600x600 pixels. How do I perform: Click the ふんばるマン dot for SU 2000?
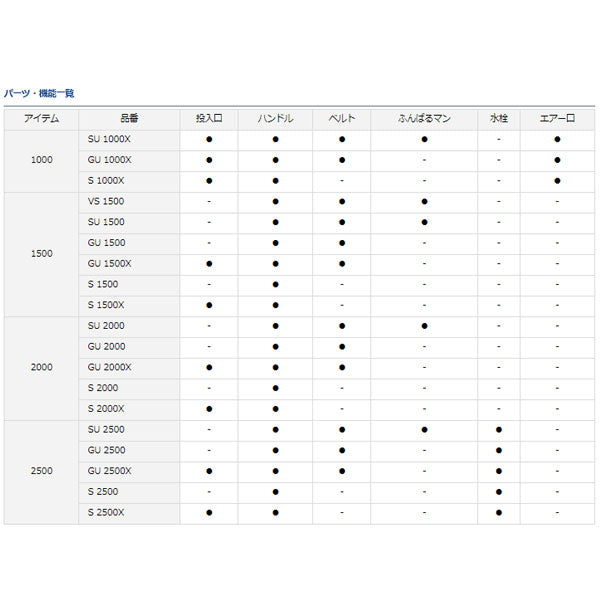pyautogui.click(x=424, y=326)
